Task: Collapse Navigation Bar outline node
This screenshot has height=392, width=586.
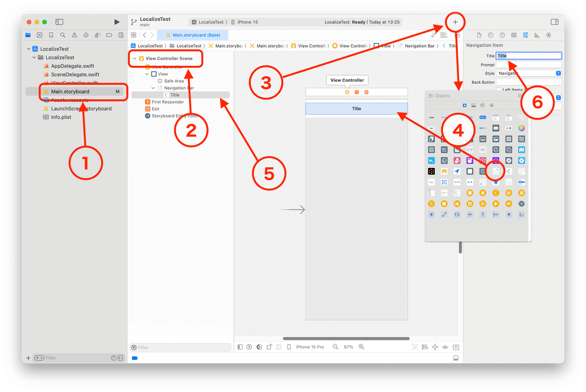Action: tap(153, 88)
